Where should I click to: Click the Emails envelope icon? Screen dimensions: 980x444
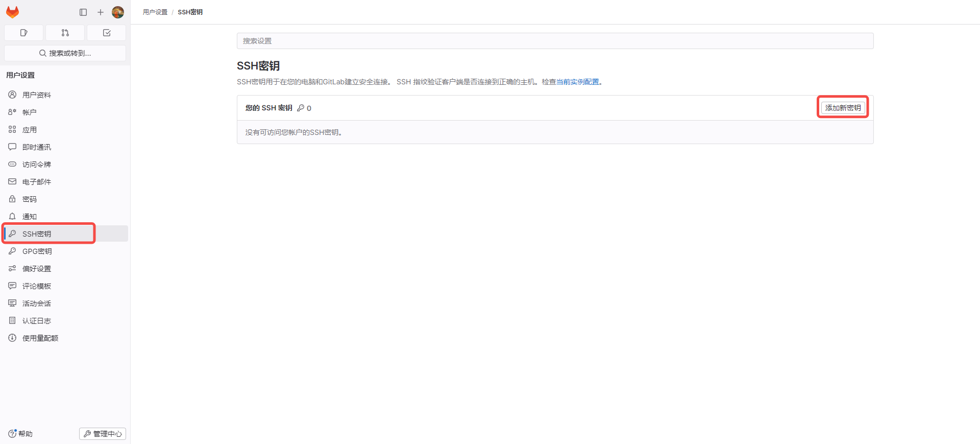12,182
